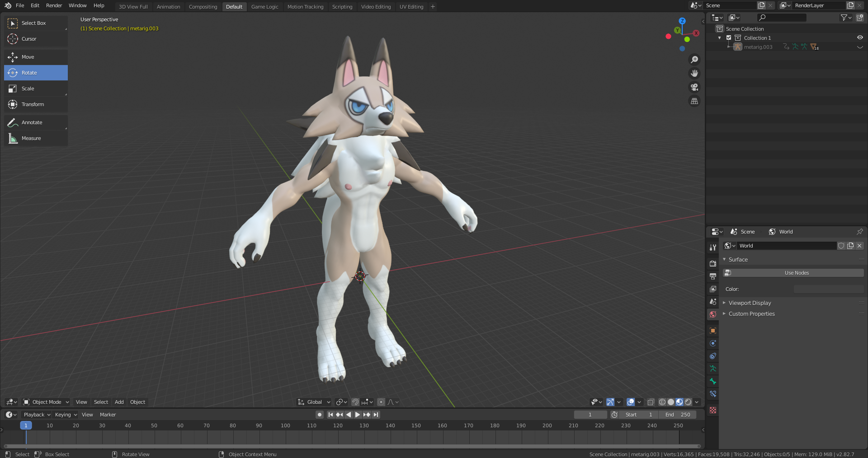This screenshot has width=868, height=458.
Task: Click the Use Nodes button
Action: coord(793,273)
